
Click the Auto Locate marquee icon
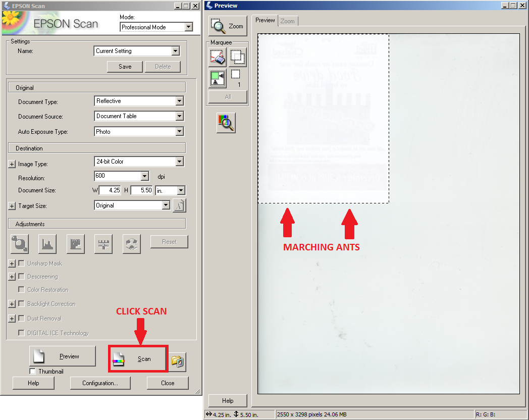(218, 78)
